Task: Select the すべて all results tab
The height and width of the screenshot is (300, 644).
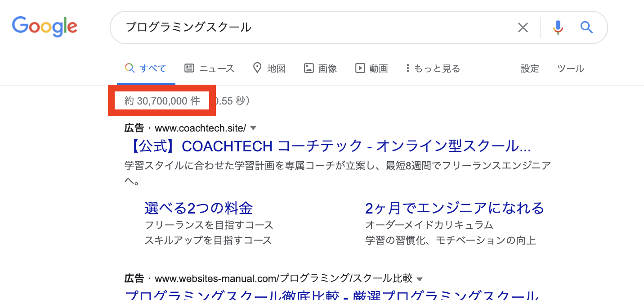Action: [146, 68]
